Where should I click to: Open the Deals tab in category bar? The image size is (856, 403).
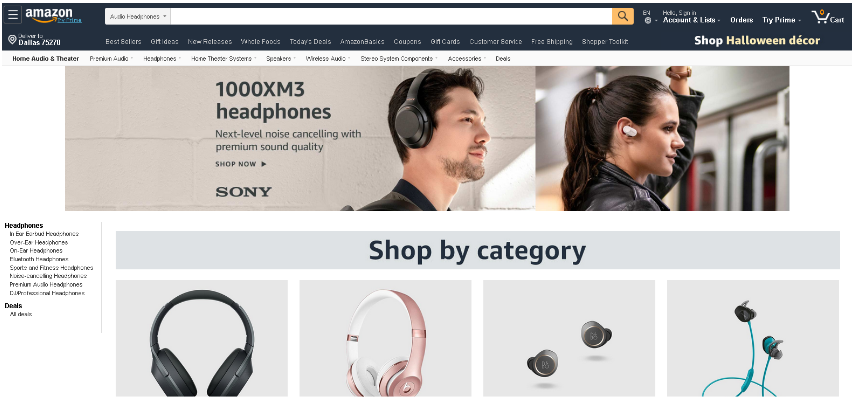pos(503,58)
